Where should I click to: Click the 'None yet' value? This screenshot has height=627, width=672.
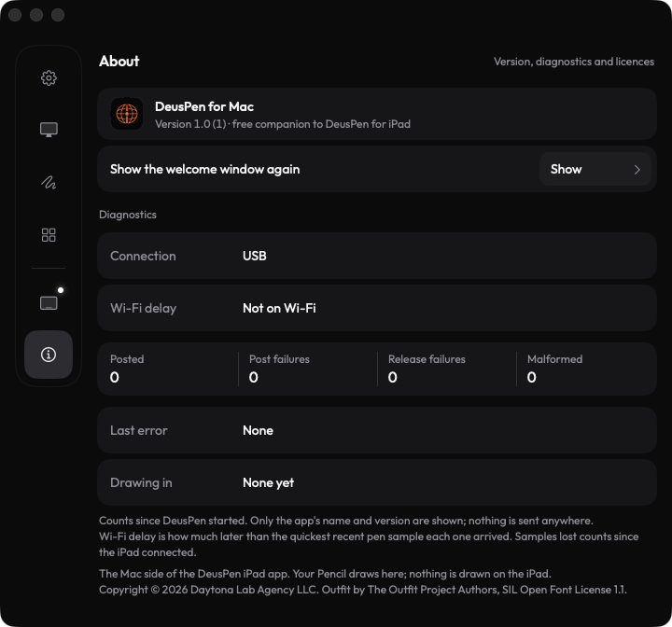tap(268, 482)
